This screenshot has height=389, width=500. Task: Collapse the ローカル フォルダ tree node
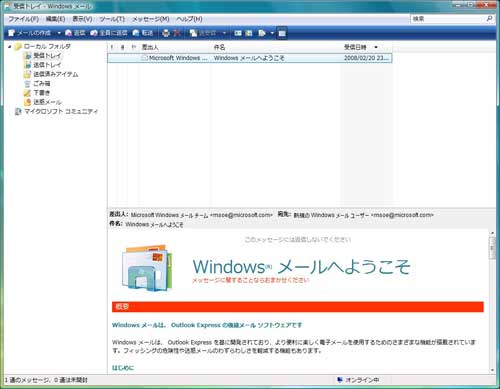coord(10,46)
